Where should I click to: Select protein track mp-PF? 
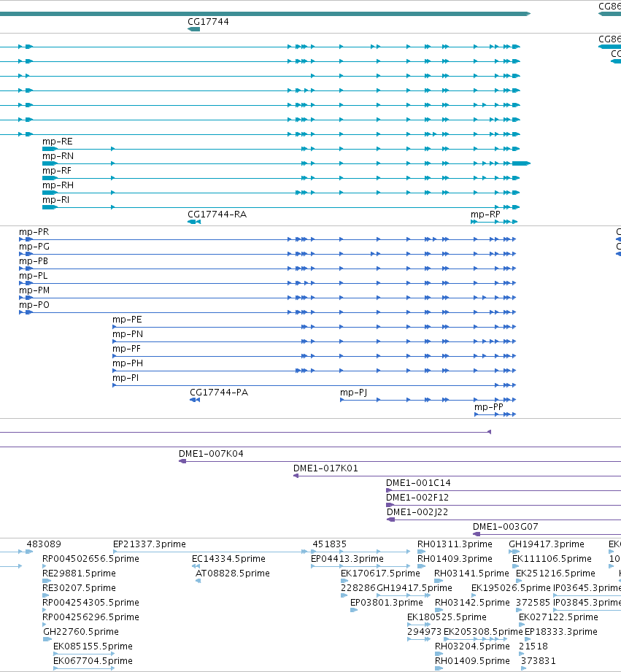314,356
